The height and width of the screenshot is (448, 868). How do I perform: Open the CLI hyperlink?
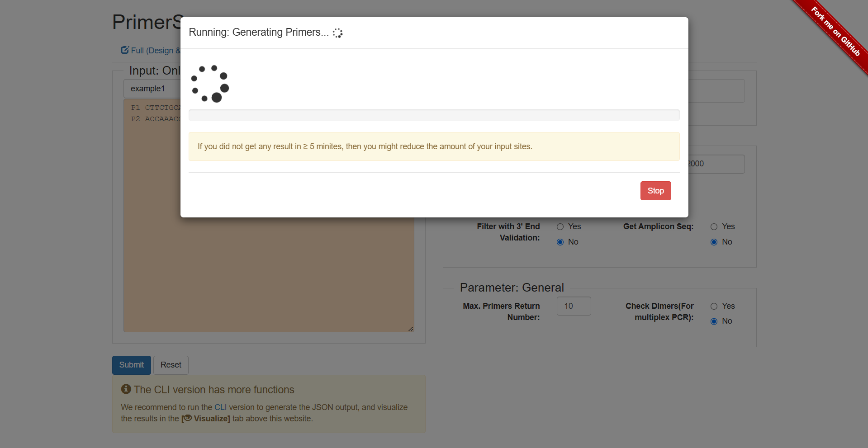click(x=220, y=407)
